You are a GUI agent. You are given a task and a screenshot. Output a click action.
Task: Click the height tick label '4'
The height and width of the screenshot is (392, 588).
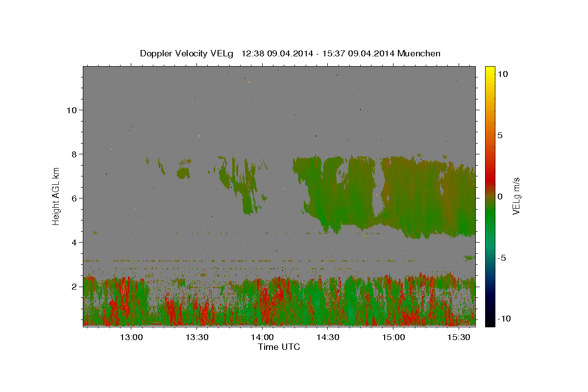(x=74, y=242)
